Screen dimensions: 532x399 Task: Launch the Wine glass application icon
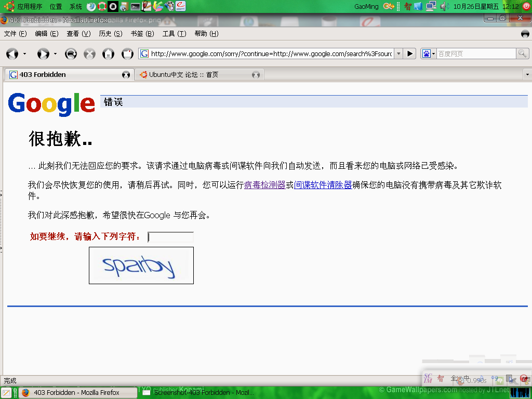[147, 6]
